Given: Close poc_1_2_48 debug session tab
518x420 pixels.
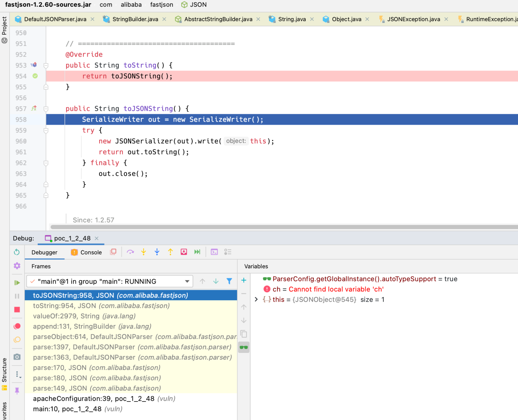Looking at the screenshot, I should pyautogui.click(x=97, y=238).
